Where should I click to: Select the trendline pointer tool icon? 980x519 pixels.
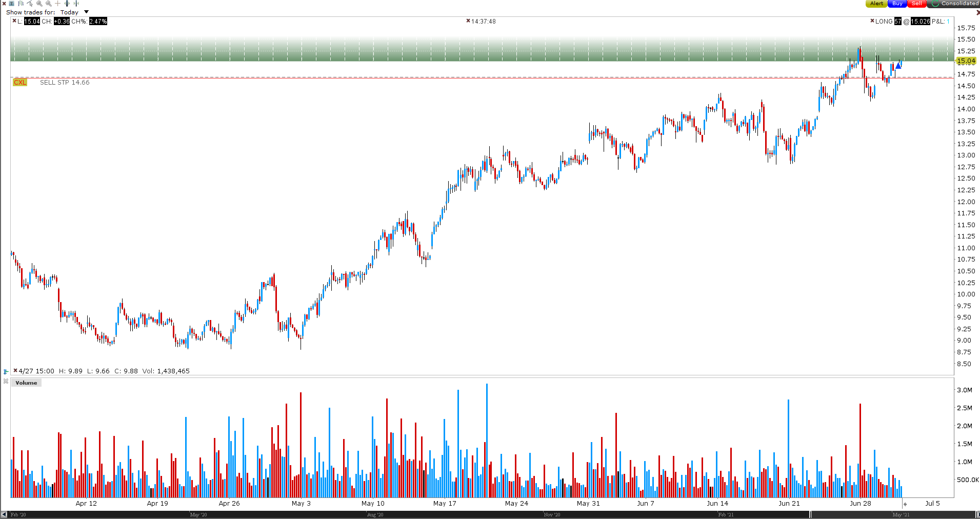tap(30, 3)
